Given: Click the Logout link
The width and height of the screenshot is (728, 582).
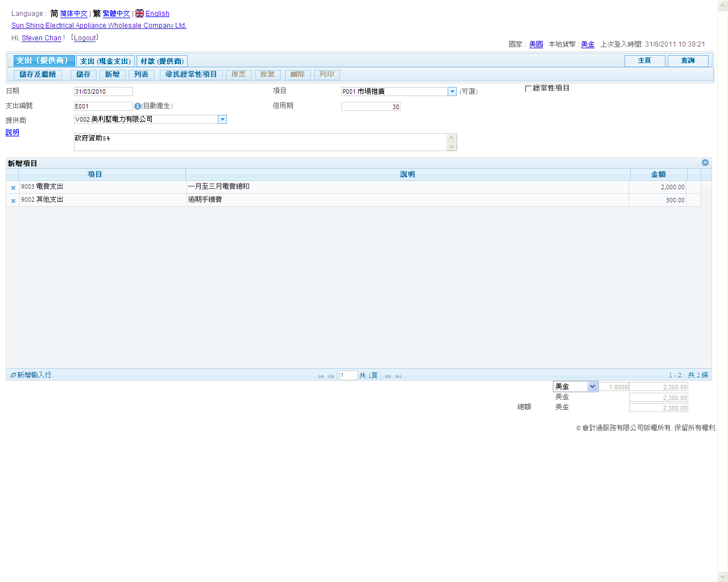Looking at the screenshot, I should (85, 38).
